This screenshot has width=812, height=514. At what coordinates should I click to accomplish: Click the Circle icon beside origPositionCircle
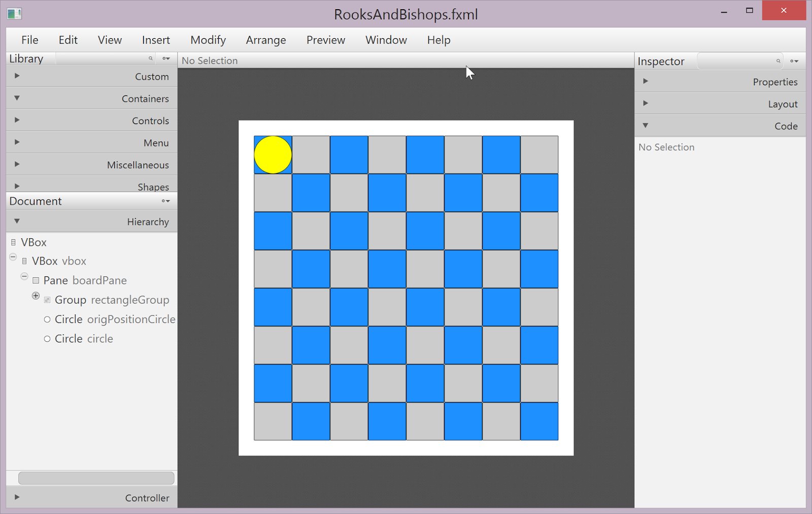click(47, 319)
